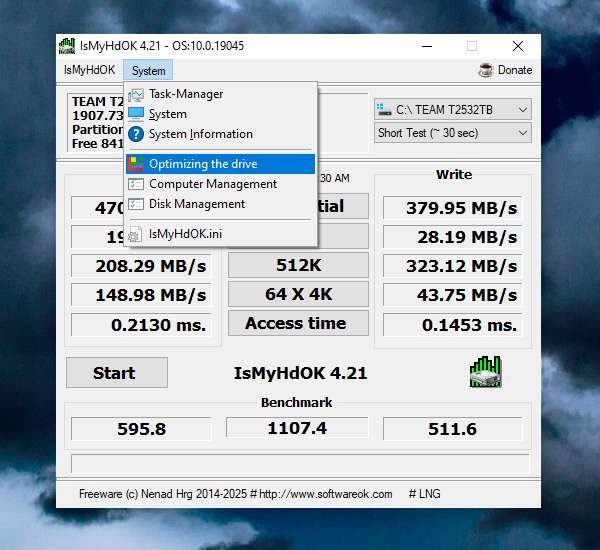Click the drive icon in drive selector
600x550 pixels.
[384, 110]
